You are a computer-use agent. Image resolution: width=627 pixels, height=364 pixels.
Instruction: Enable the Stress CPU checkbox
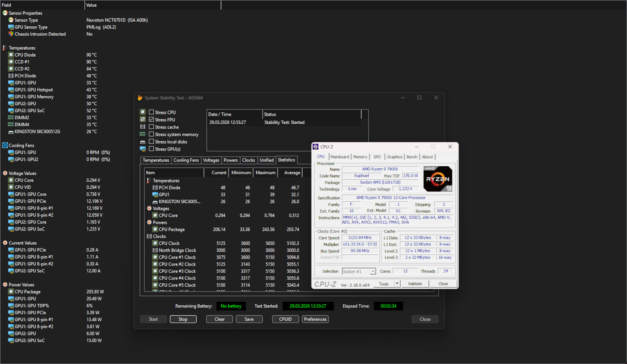coord(151,112)
